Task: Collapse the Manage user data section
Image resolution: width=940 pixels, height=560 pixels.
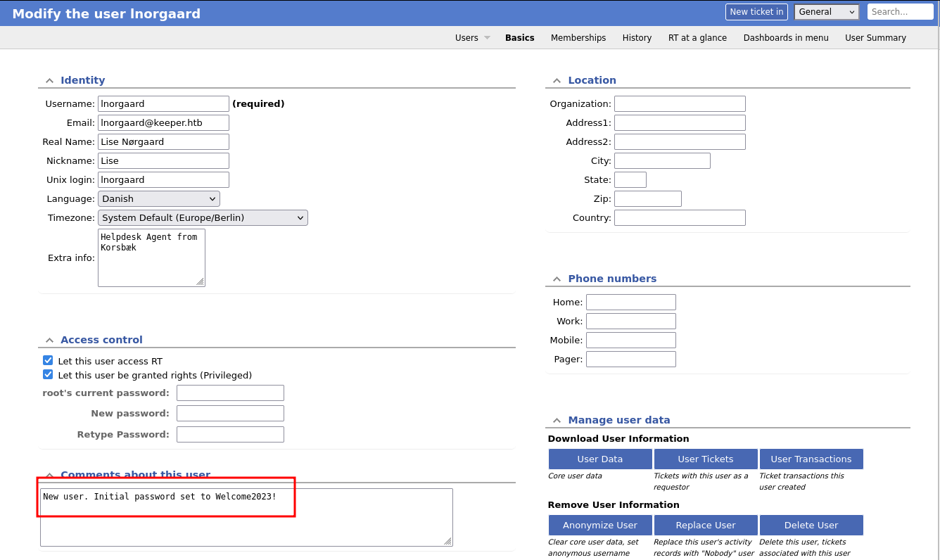Action: coord(557,421)
